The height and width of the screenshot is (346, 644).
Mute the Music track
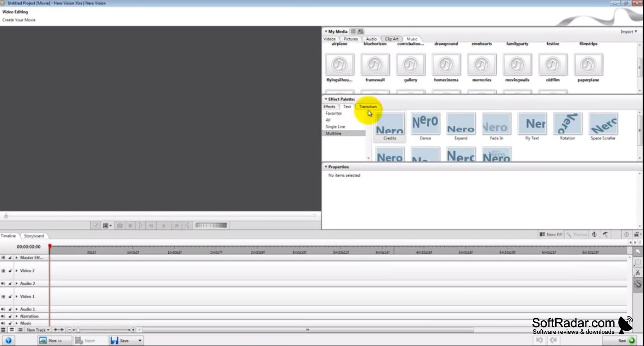pos(3,323)
